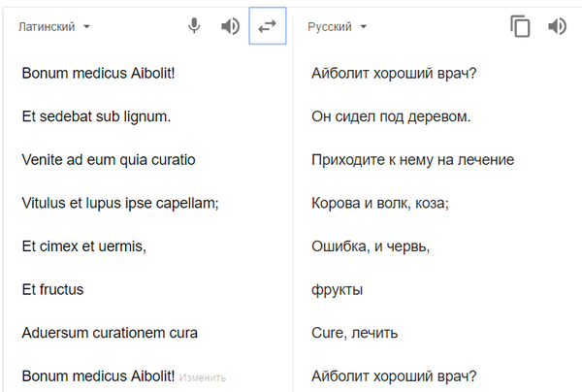
Task: Copy the Russian translation
Action: pyautogui.click(x=521, y=26)
